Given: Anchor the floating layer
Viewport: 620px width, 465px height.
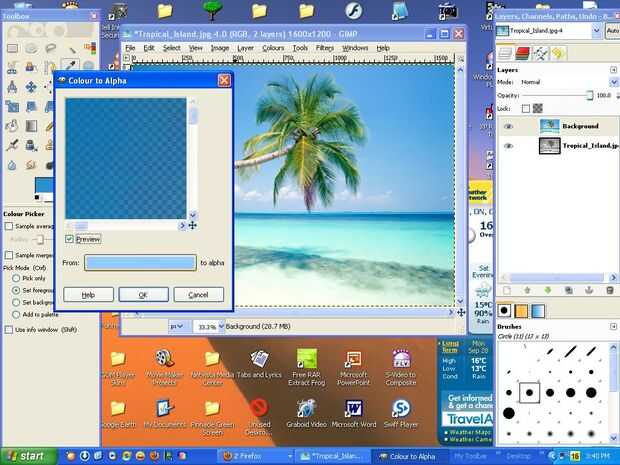Looking at the screenshot, I should coord(589,291).
